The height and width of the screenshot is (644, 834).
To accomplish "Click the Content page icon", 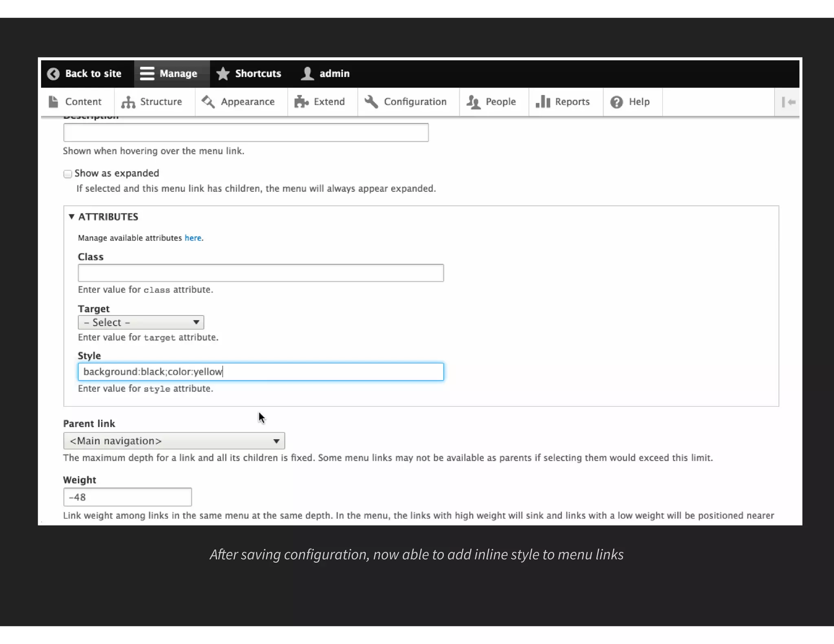I will (53, 102).
